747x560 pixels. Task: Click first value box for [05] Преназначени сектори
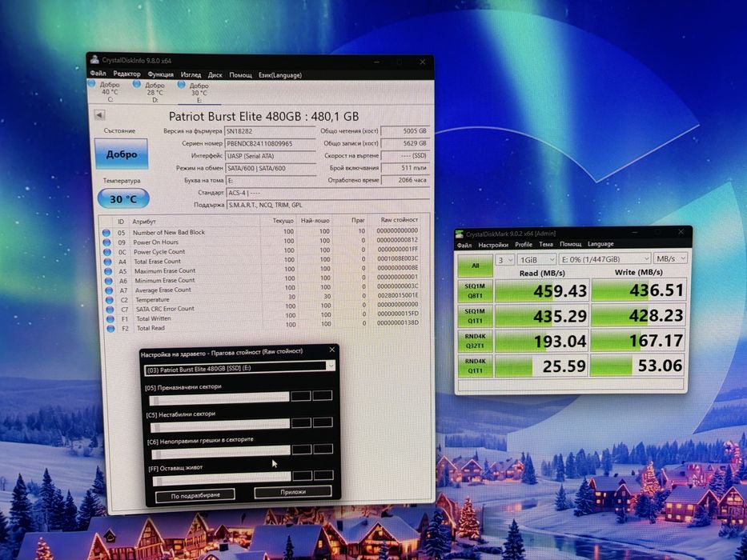300,396
